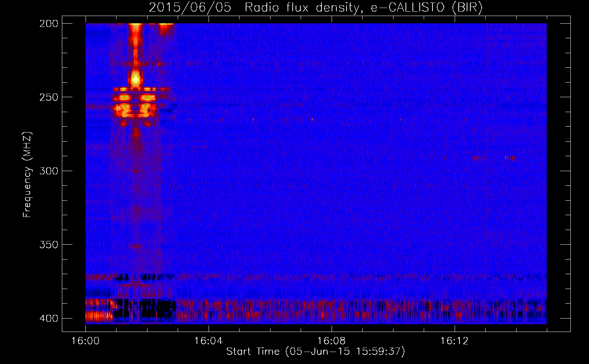Viewport: 589px width, 364px height.
Task: Click the '16:04' time tick label
Action: tap(208, 341)
